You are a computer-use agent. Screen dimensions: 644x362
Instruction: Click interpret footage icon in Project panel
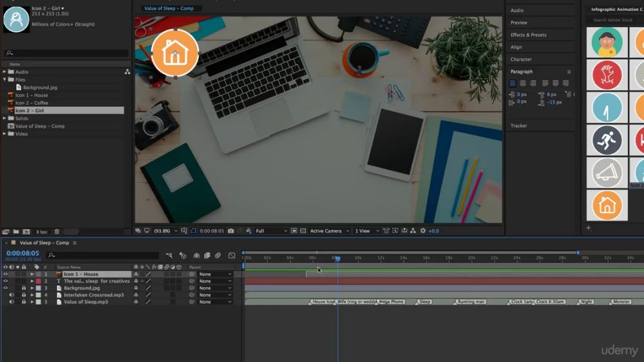pos(6,232)
